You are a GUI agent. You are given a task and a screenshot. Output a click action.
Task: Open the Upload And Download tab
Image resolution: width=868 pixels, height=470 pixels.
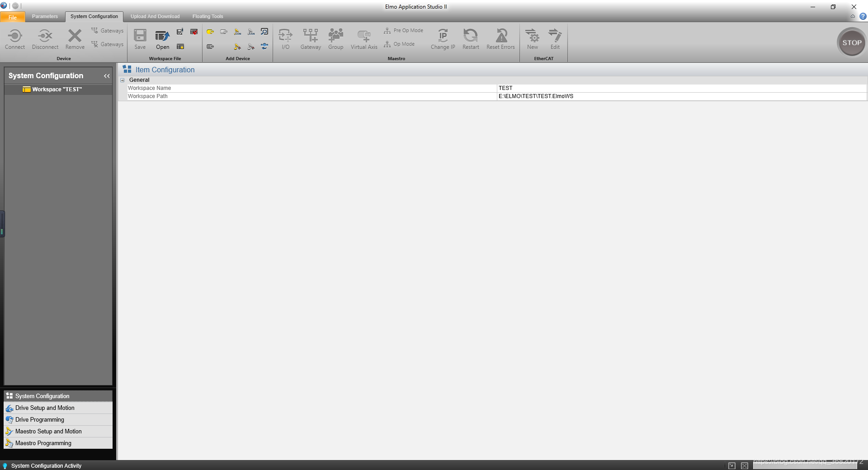[x=155, y=16]
